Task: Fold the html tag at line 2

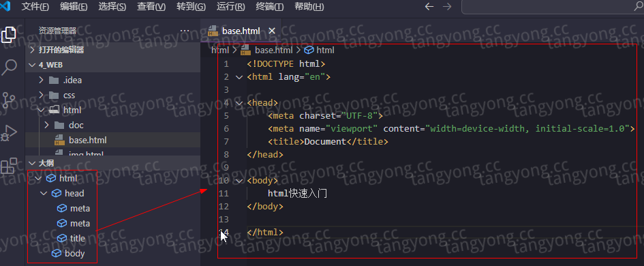Action: (239, 77)
